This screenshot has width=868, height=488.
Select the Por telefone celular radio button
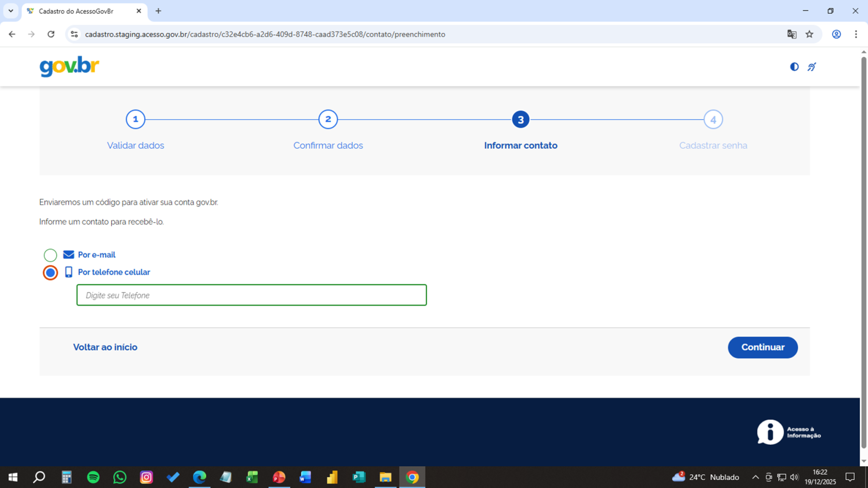pyautogui.click(x=50, y=273)
